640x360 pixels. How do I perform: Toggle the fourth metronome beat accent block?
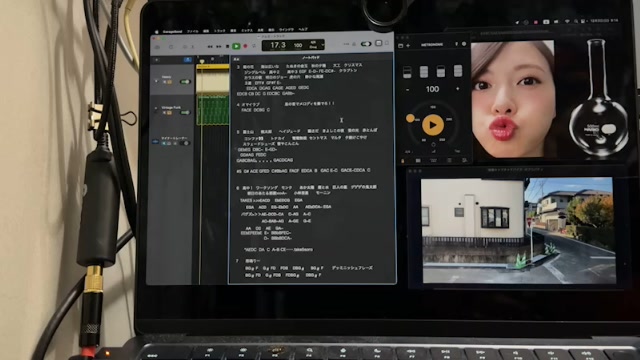click(x=458, y=71)
